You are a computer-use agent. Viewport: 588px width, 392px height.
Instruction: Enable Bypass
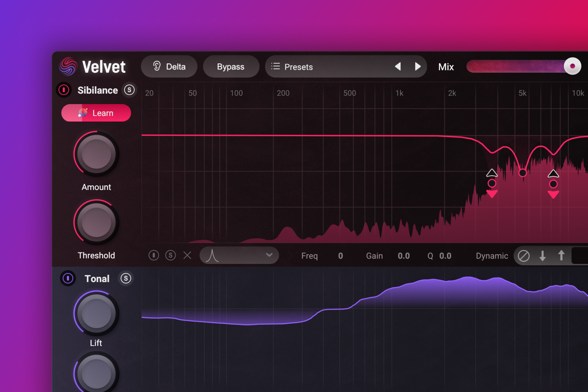230,66
